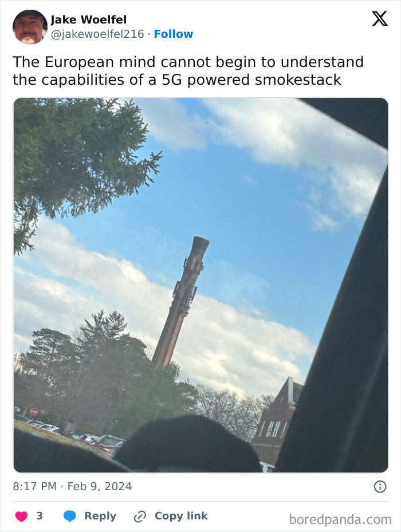Click the smokestack top in the photo

[200, 245]
